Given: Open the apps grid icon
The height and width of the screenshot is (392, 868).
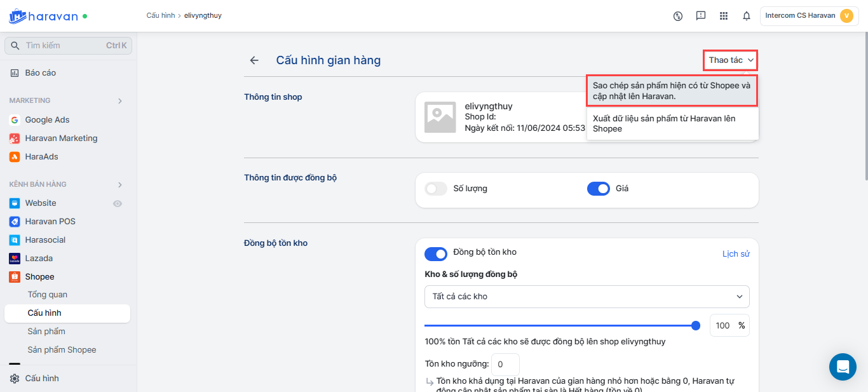Looking at the screenshot, I should coord(724,16).
